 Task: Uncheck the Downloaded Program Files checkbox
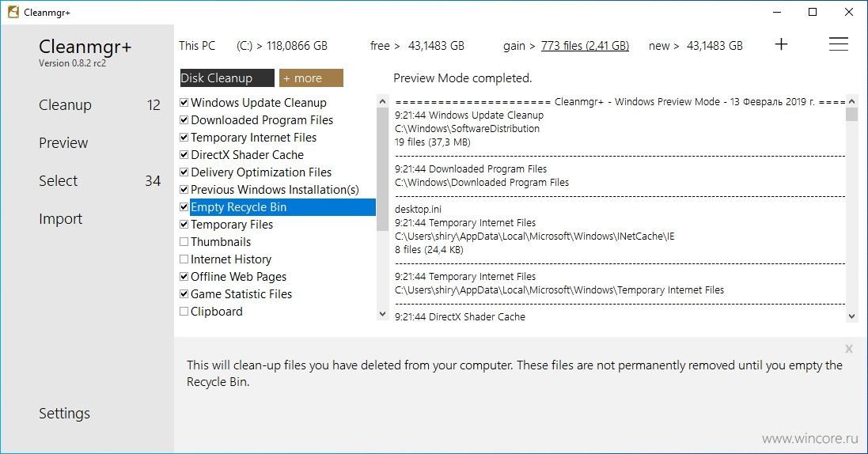[184, 120]
